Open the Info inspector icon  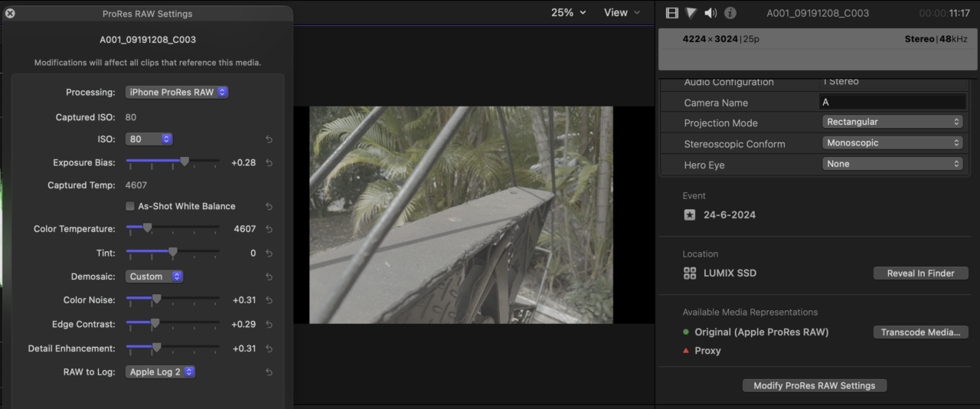coord(730,13)
